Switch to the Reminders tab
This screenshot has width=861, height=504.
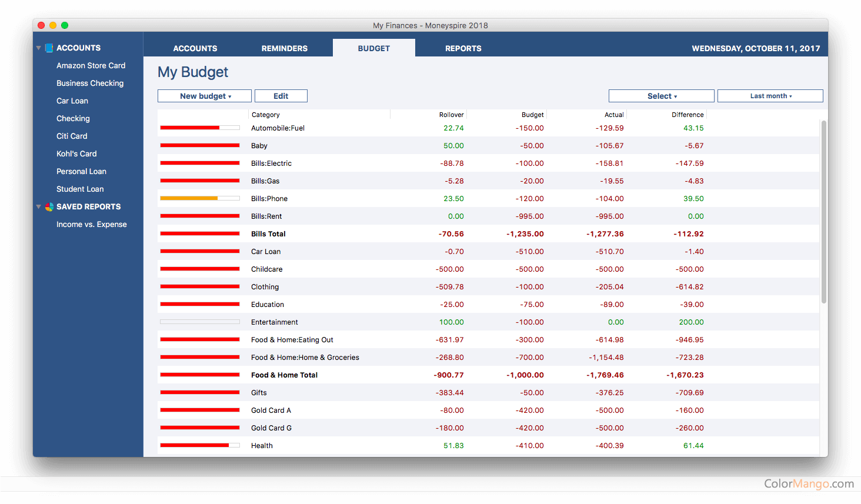284,49
